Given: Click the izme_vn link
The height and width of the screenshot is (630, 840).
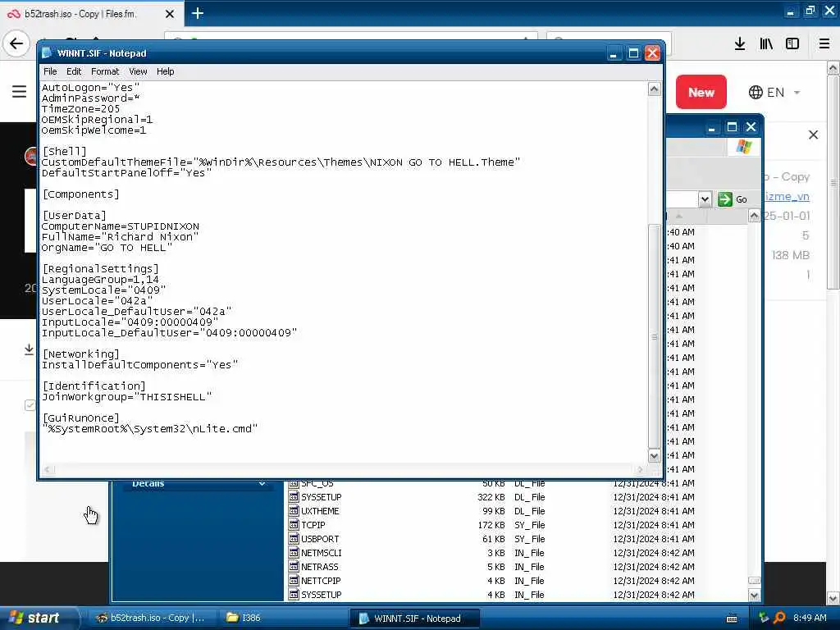Looking at the screenshot, I should pyautogui.click(x=787, y=197).
